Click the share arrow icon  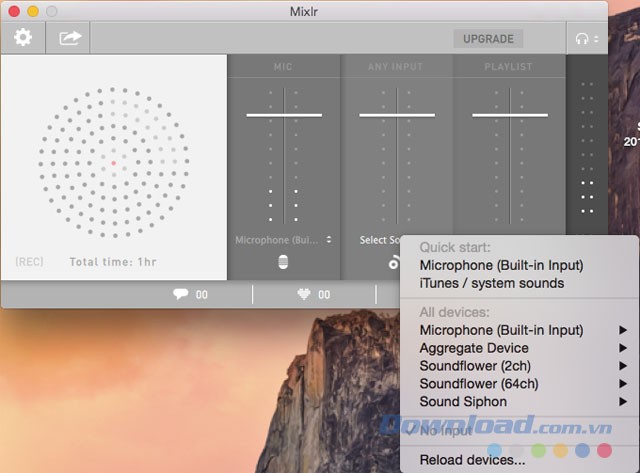(x=71, y=39)
